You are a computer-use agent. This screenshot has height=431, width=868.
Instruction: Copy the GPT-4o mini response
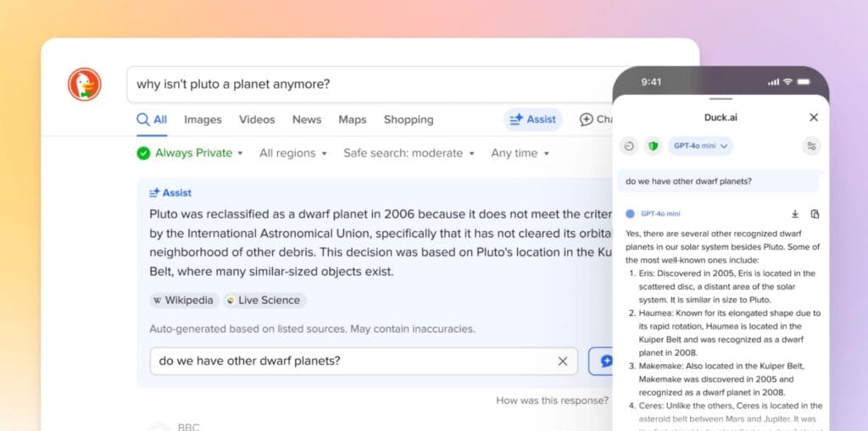[815, 214]
